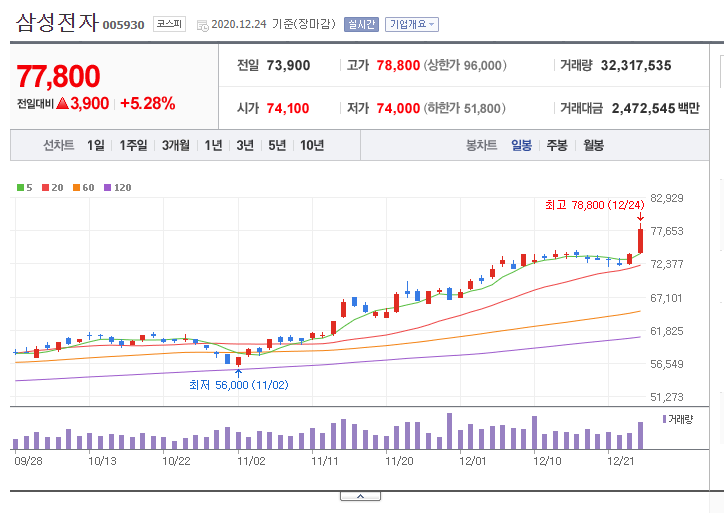Click the 09/28 date axis label
Image resolution: width=724 pixels, height=513 pixels.
(x=28, y=461)
